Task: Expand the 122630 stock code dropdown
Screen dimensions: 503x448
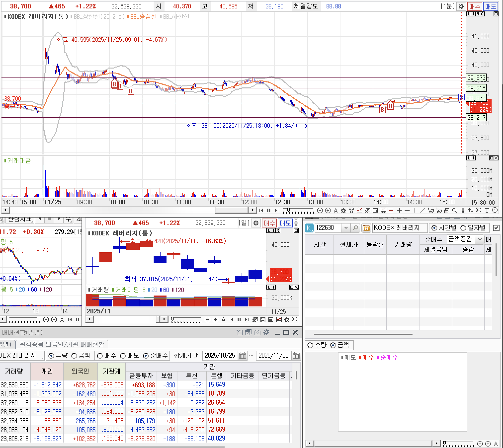Action: [346, 228]
